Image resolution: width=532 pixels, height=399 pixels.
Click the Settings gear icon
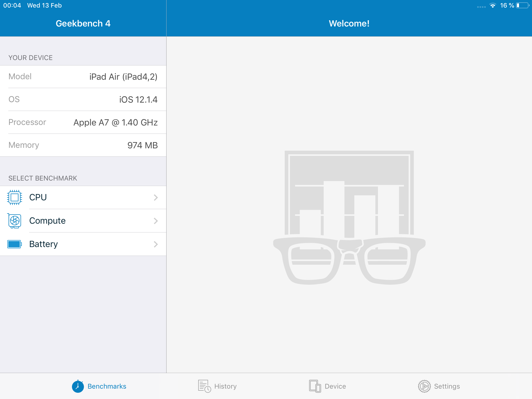click(x=424, y=386)
